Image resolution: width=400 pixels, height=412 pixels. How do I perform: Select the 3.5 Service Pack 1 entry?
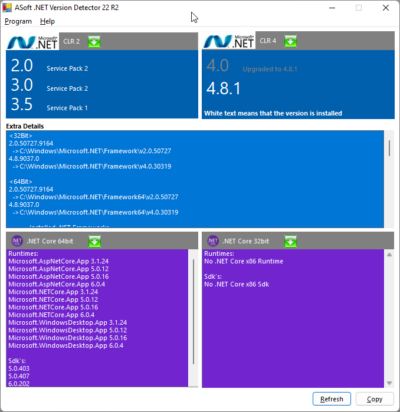49,105
